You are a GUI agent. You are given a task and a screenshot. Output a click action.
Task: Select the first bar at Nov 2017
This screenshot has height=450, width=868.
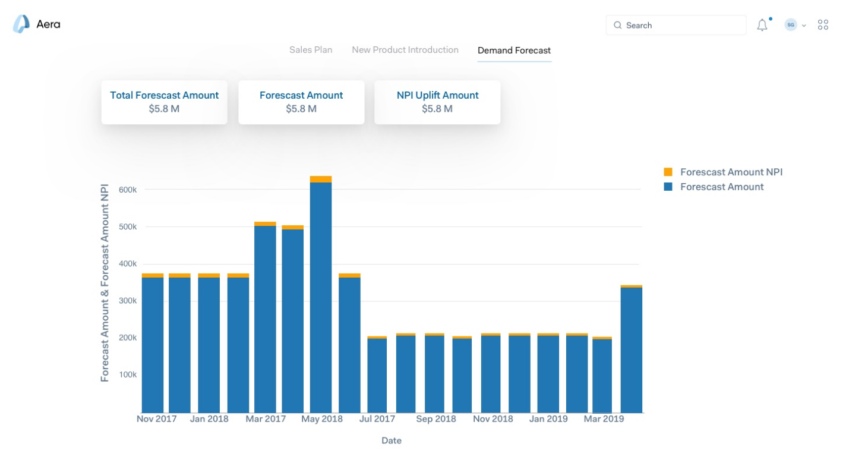(x=153, y=345)
